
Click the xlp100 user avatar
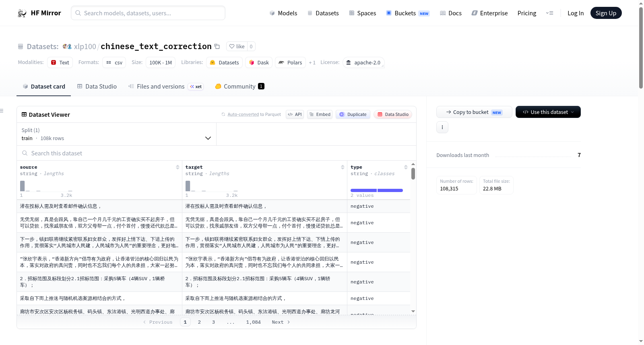click(67, 46)
